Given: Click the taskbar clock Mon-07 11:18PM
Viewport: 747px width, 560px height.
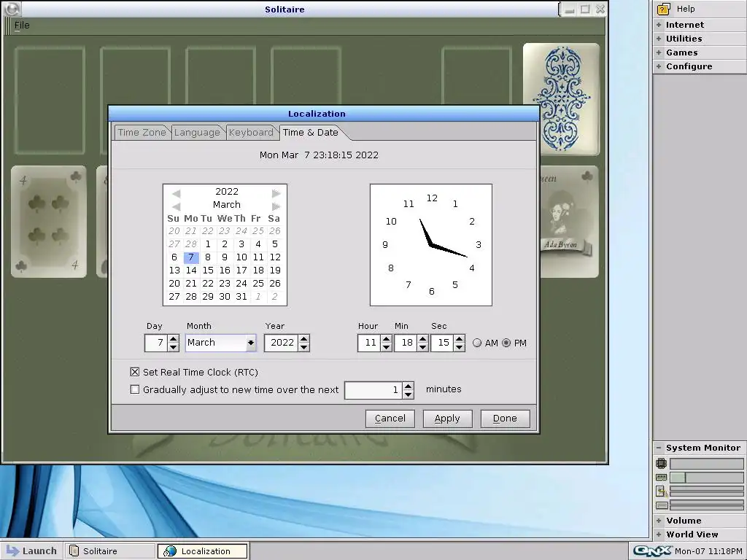Looking at the screenshot, I should pyautogui.click(x=708, y=551).
